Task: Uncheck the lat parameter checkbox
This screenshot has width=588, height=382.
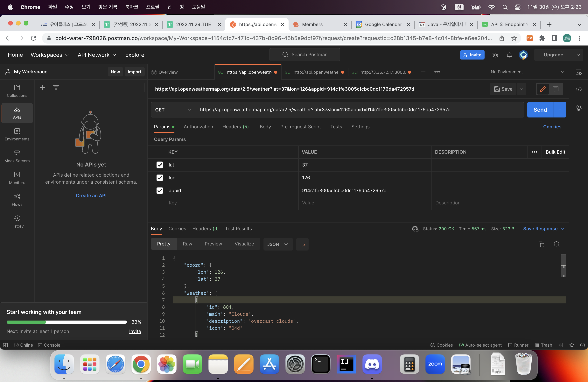Action: coord(160,165)
